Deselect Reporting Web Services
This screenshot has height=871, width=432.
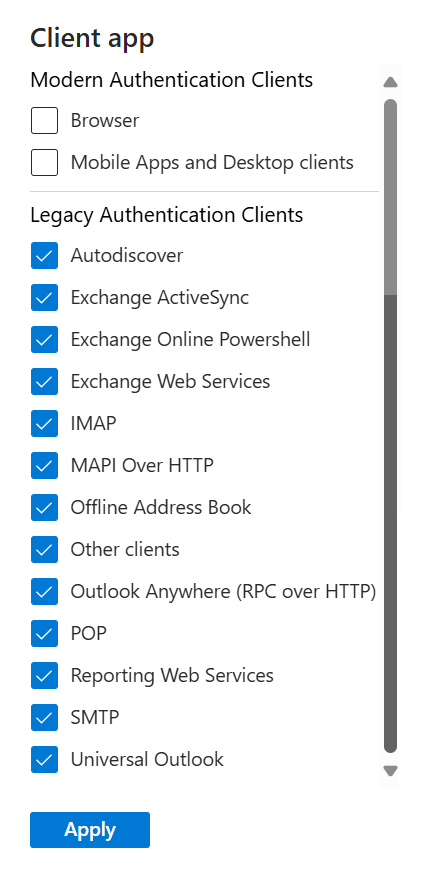click(x=44, y=676)
